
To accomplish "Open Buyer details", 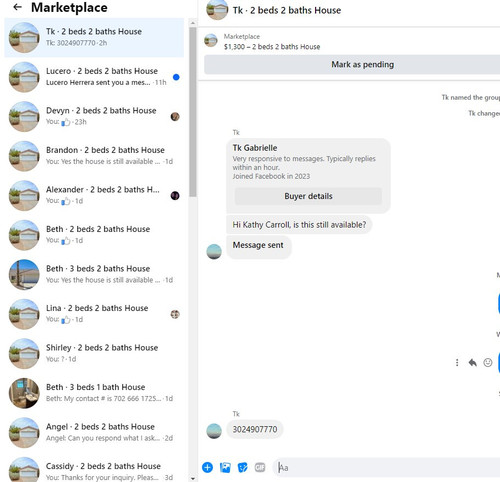I will click(x=308, y=196).
